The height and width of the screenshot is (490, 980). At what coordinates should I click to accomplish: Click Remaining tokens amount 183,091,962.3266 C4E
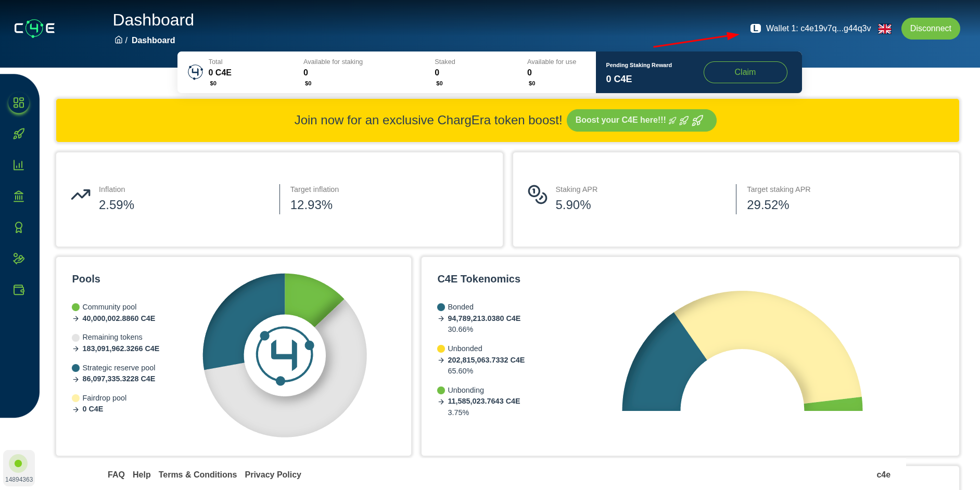tap(121, 349)
